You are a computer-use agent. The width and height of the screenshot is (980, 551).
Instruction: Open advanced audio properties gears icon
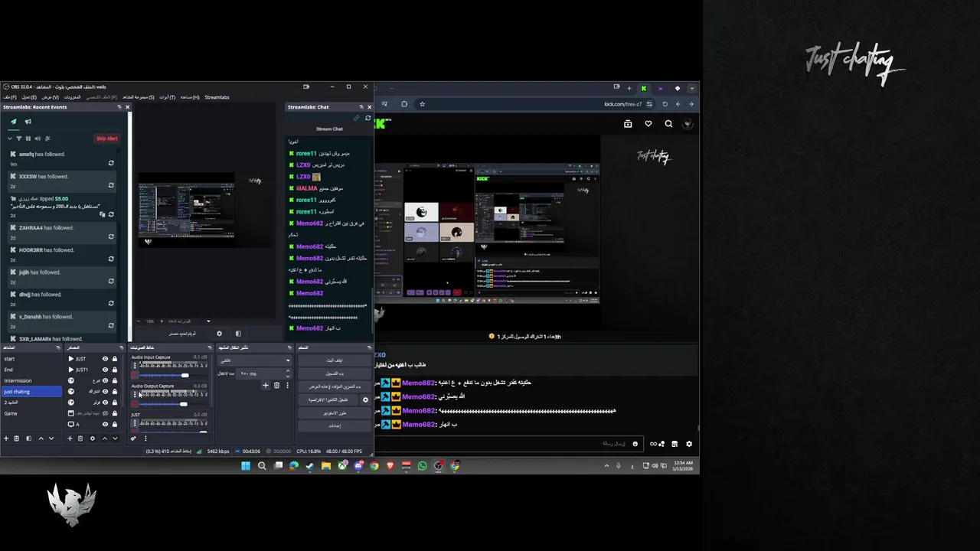coord(133,439)
